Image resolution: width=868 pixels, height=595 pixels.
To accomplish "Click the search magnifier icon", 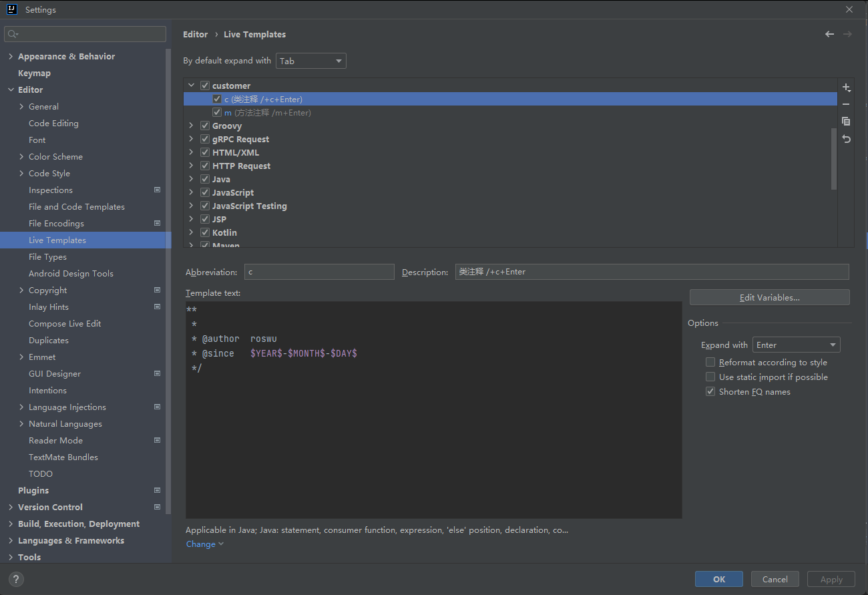I will 13,34.
